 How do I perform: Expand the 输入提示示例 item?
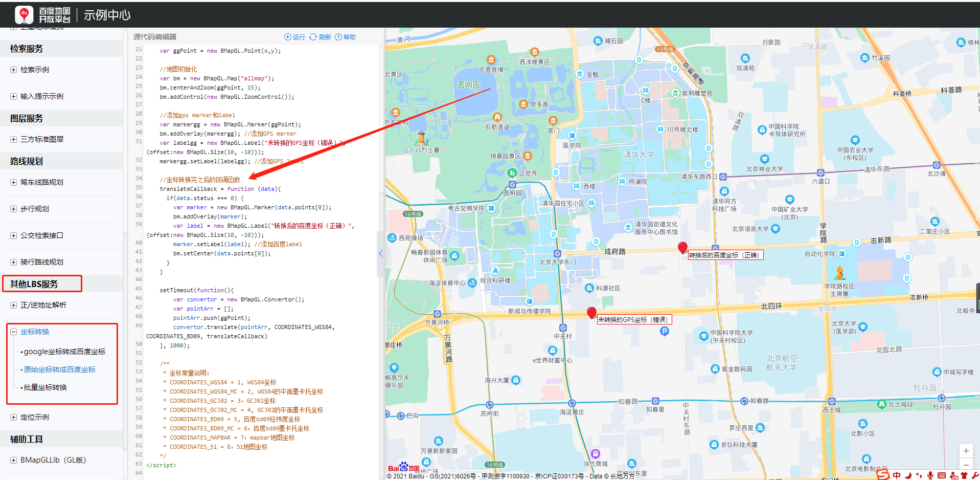click(13, 97)
